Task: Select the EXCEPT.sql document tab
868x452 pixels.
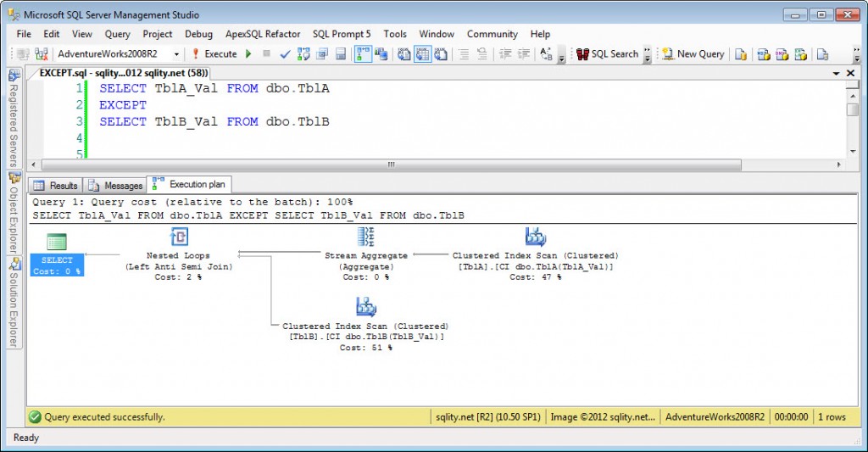Action: [124, 73]
